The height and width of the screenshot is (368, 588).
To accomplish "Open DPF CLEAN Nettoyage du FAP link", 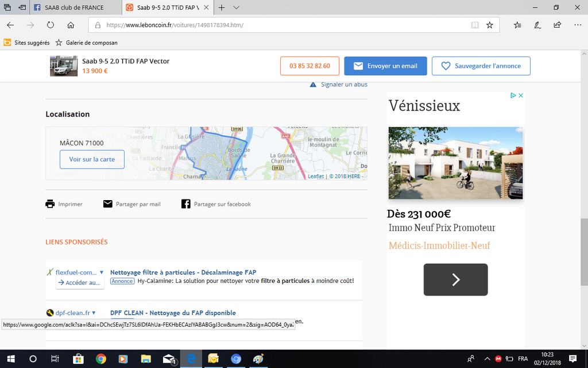I will (173, 313).
